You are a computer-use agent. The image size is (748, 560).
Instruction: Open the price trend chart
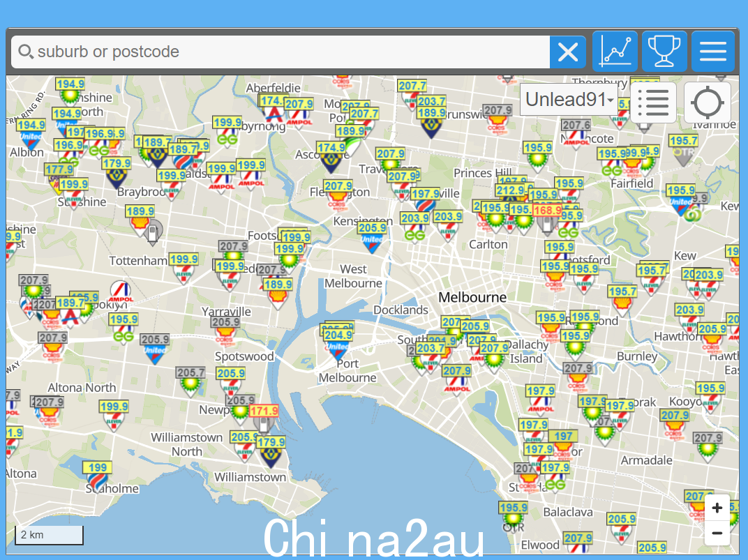click(615, 52)
